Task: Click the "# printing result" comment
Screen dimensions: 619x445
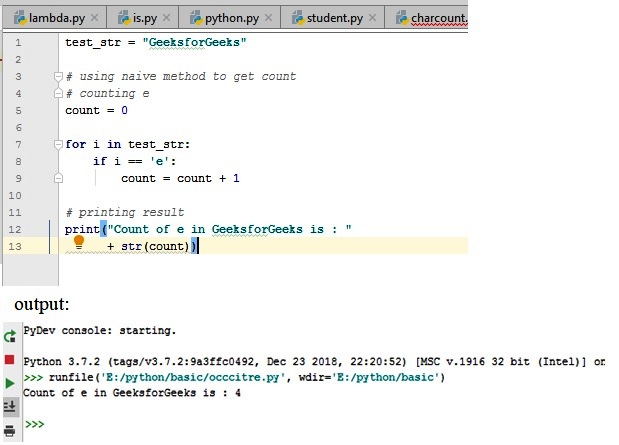Action: point(125,212)
